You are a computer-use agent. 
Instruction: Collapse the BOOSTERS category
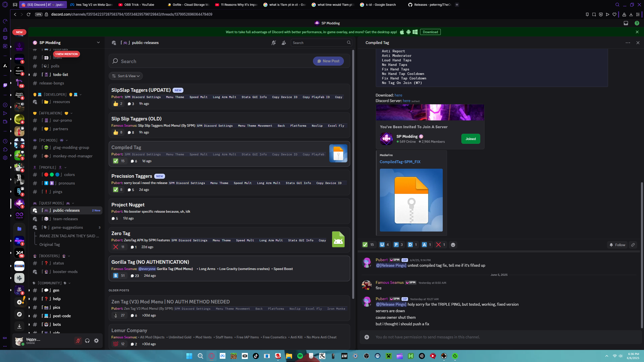(52, 256)
